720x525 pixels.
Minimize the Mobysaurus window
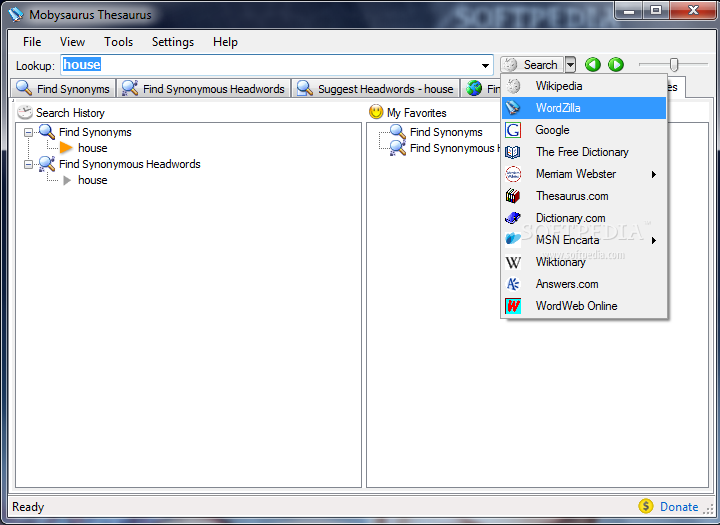(x=629, y=11)
